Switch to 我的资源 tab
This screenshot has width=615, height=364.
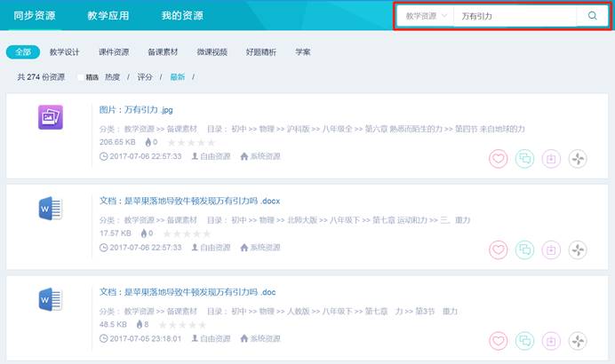pos(182,16)
